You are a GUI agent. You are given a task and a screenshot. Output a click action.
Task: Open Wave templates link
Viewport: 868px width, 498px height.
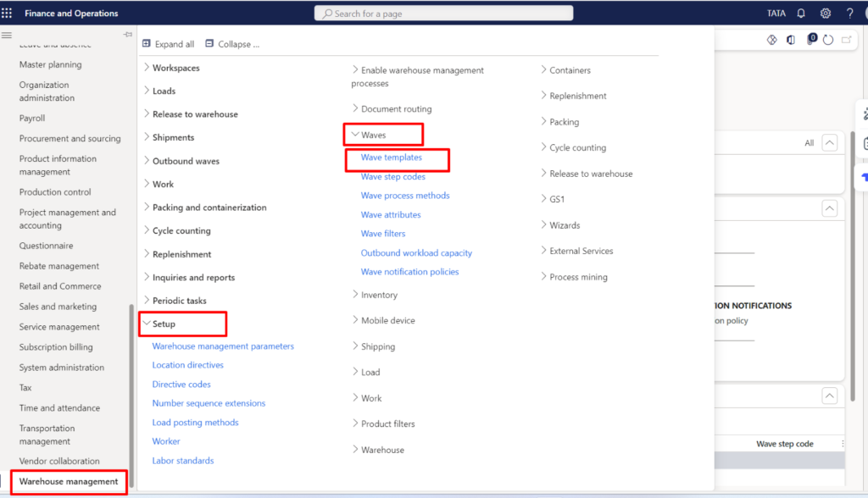392,158
